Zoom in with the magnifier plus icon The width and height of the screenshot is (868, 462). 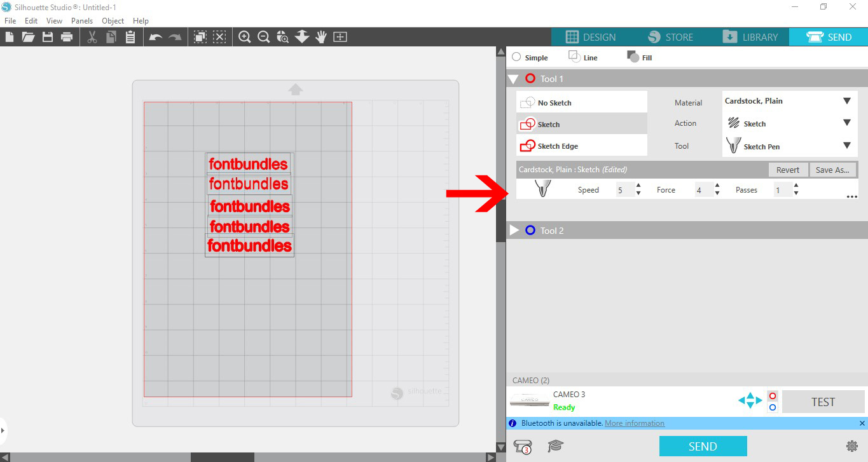[x=244, y=37]
